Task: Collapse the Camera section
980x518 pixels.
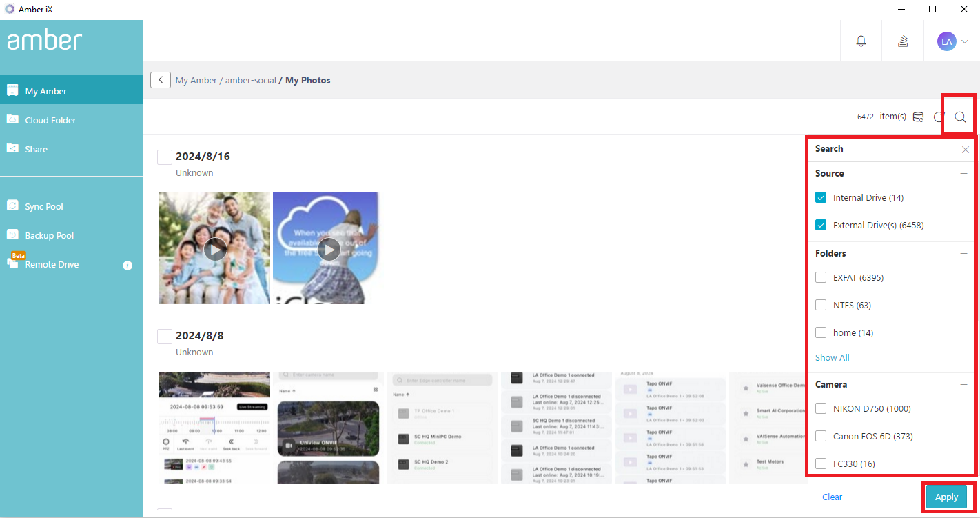Action: click(964, 384)
